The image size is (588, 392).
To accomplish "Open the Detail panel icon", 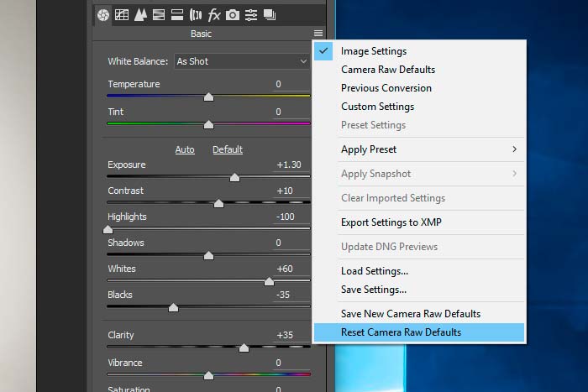I will point(140,15).
